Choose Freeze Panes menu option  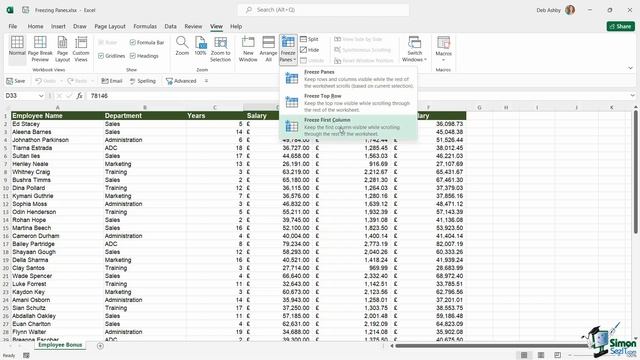click(348, 79)
